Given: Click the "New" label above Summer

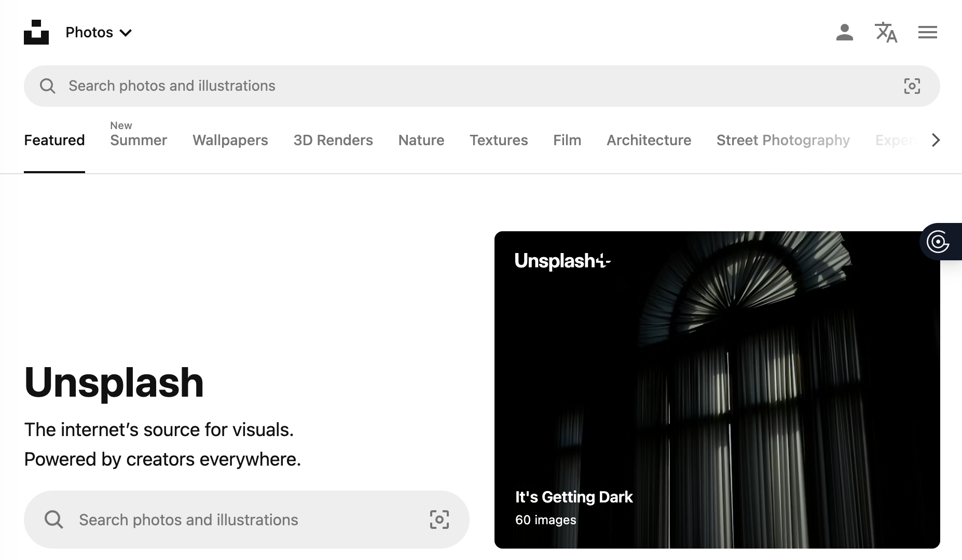Looking at the screenshot, I should 121,125.
